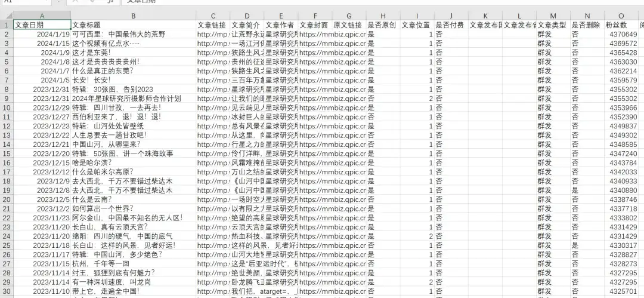Click the 是否原创 header cell
The height and width of the screenshot is (298, 644).
tap(383, 25)
